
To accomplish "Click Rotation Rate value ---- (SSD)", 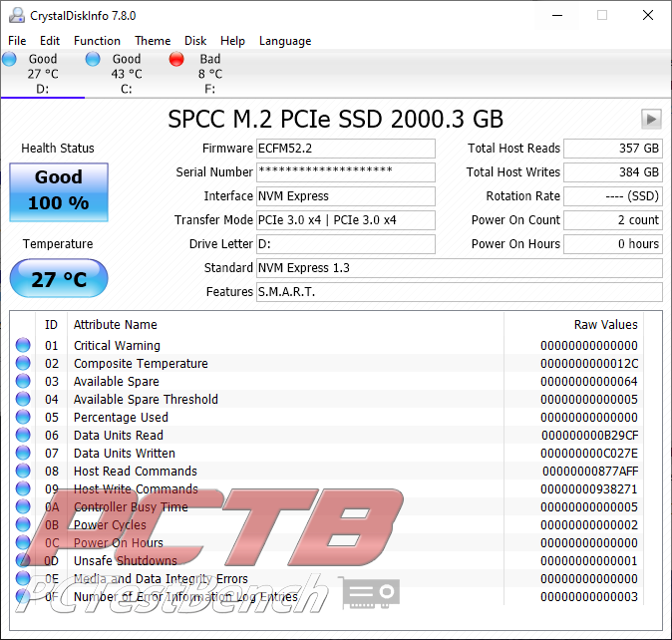I will coord(613,196).
